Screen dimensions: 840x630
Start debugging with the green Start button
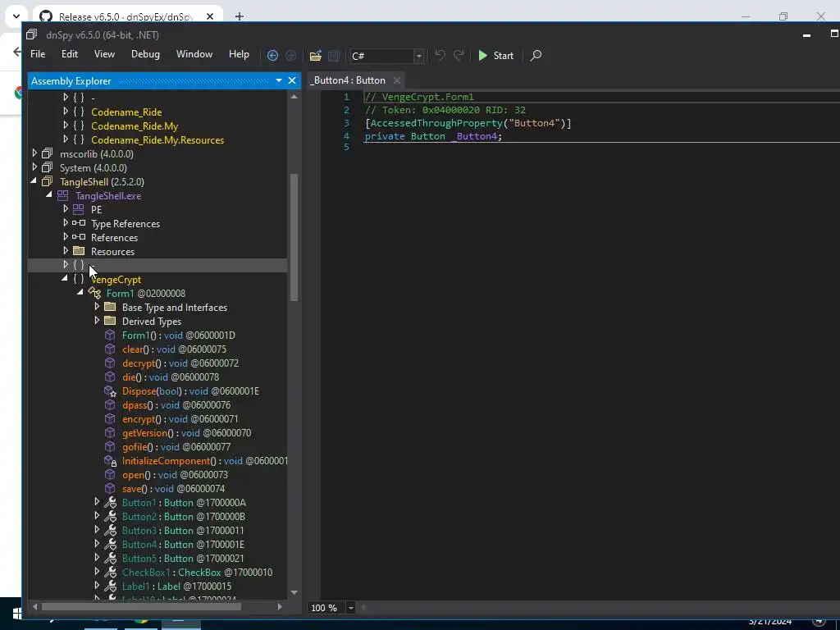tap(495, 56)
